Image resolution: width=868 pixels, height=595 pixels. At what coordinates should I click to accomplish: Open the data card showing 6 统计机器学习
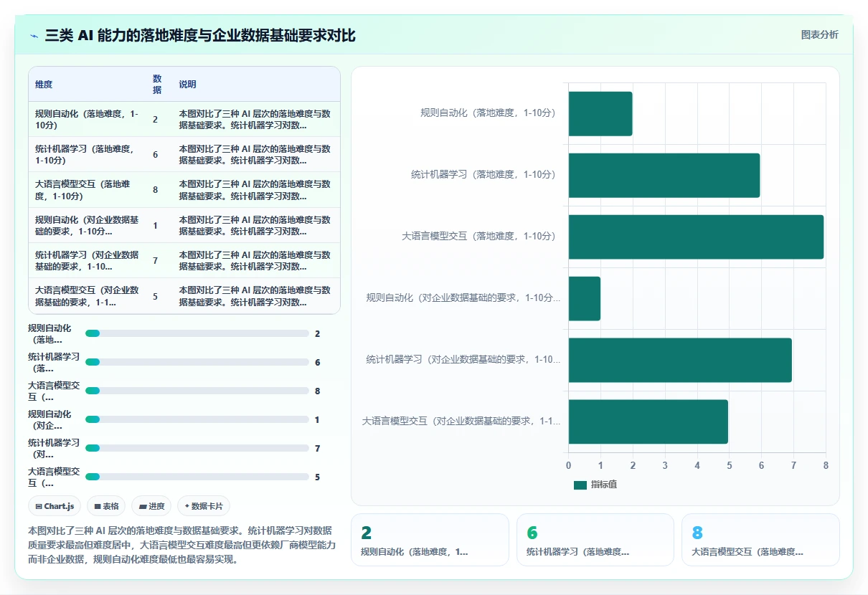[595, 540]
